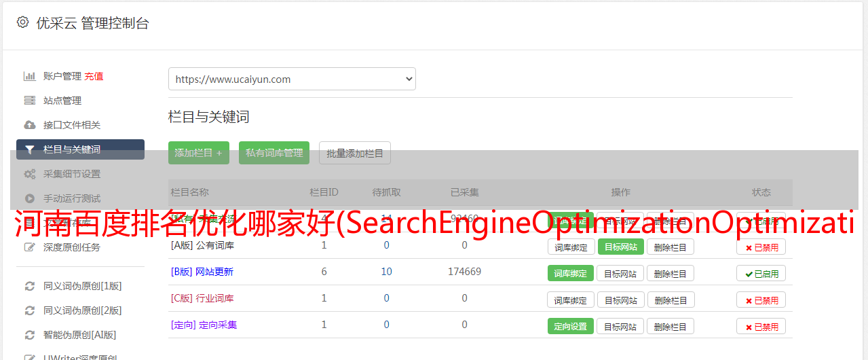Image resolution: width=868 pixels, height=360 pixels.
Task: Click the refresh icon for 智能伪原创[AI版]
Action: pyautogui.click(x=29, y=335)
